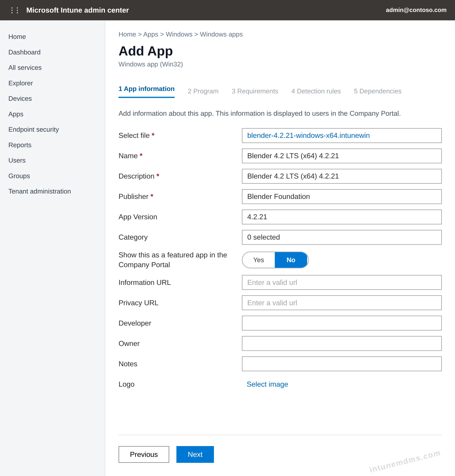Open Reports in the sidebar

coord(20,145)
